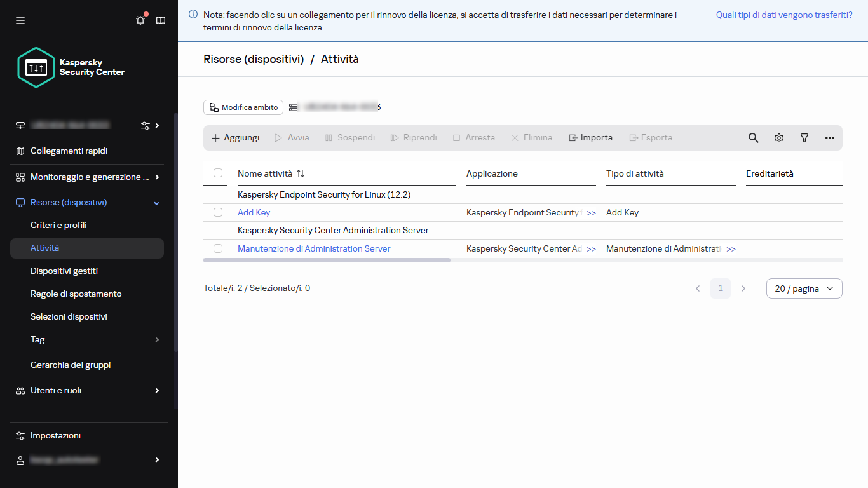This screenshot has width=868, height=488.
Task: Click the server settings sliders icon
Action: coord(146,126)
